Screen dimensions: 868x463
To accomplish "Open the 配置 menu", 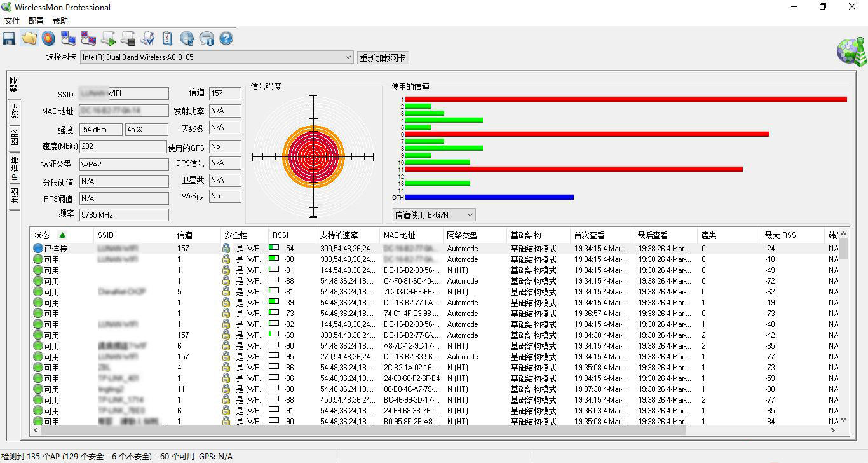I will coord(37,21).
